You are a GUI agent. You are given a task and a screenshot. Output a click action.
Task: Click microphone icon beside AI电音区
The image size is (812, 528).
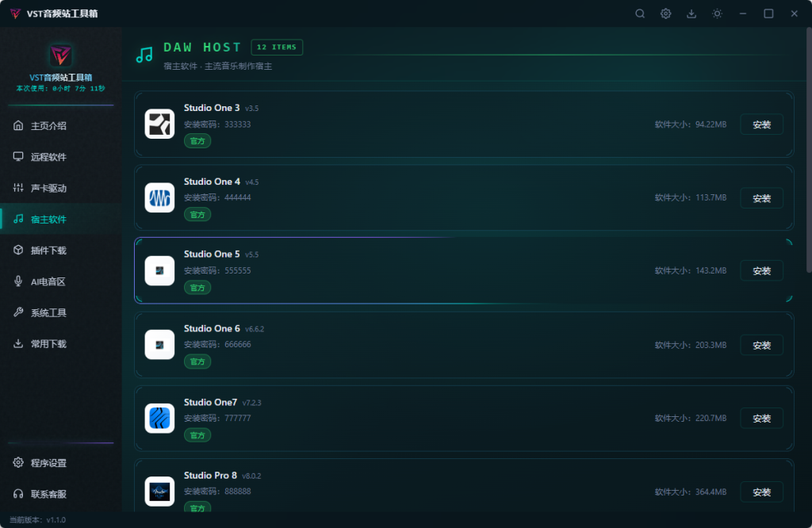coord(18,281)
